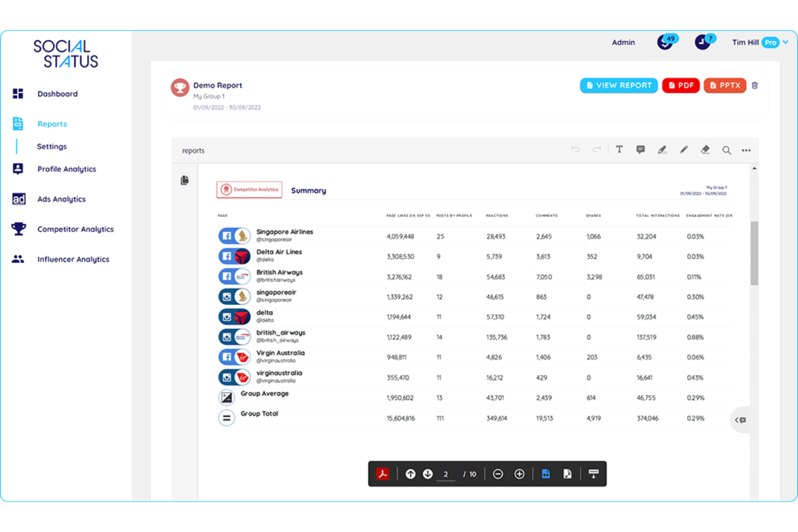The height and width of the screenshot is (532, 798).
Task: Select the pencil drawing tool
Action: [684, 150]
